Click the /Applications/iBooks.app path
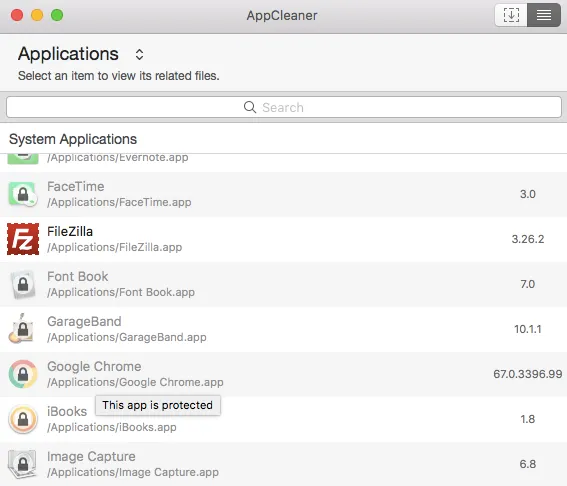Viewport: 567px width, 486px height. 112,427
